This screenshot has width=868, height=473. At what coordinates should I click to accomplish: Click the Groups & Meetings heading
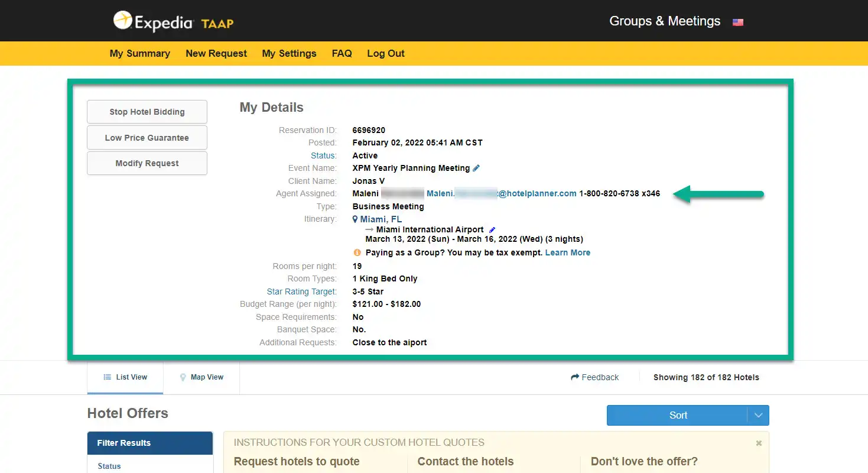tap(665, 21)
